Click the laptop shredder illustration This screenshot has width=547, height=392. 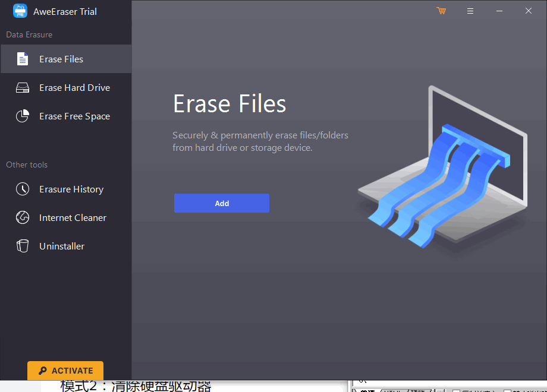coord(443,167)
